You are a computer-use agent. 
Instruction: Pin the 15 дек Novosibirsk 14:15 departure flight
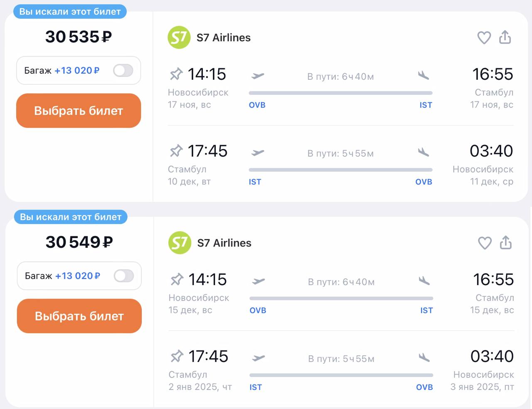177,280
